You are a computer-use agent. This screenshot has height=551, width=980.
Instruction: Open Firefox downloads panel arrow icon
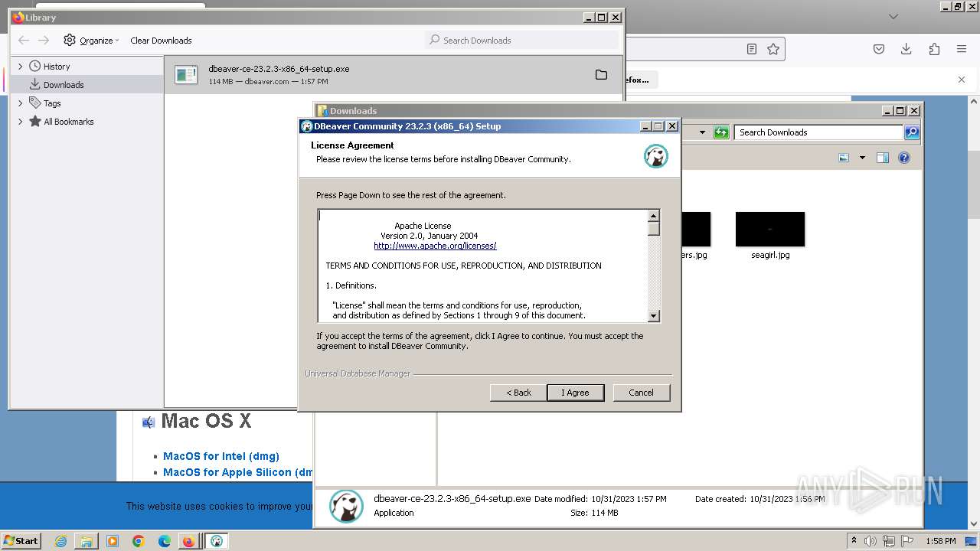(906, 49)
